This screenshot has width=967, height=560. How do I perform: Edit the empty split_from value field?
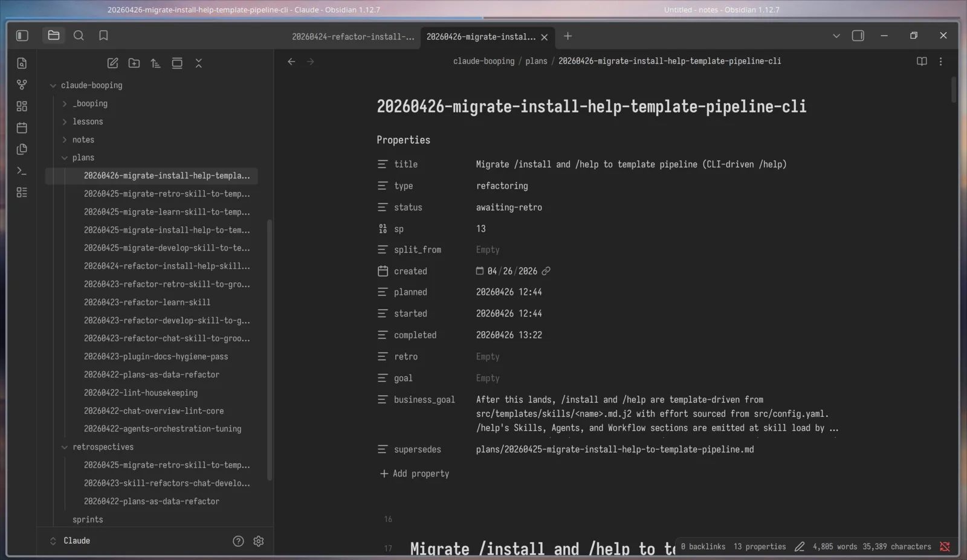[488, 250]
